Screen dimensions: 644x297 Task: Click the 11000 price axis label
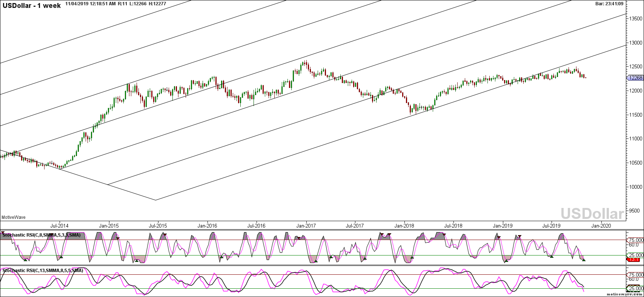[x=635, y=139]
